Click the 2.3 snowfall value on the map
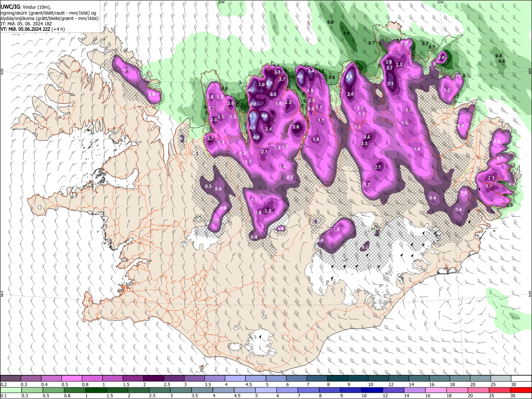The image size is (532, 399). (288, 103)
